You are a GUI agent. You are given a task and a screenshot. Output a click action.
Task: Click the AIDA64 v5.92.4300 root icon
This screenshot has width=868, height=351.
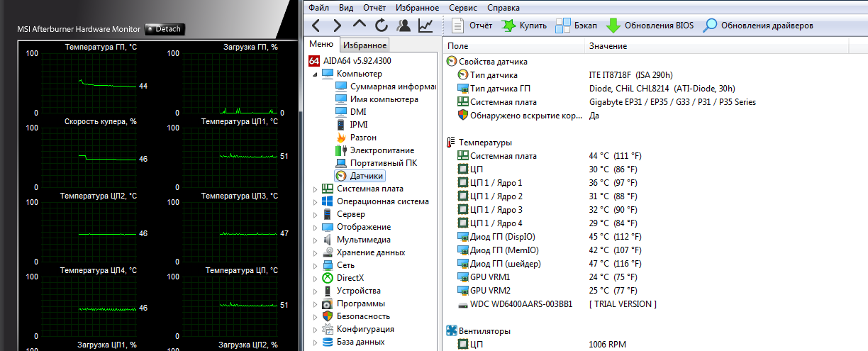pos(315,61)
